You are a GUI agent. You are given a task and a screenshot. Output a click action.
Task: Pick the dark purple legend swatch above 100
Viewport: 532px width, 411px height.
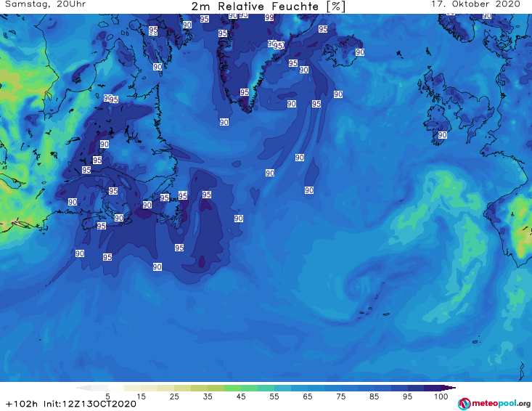[x=433, y=388]
